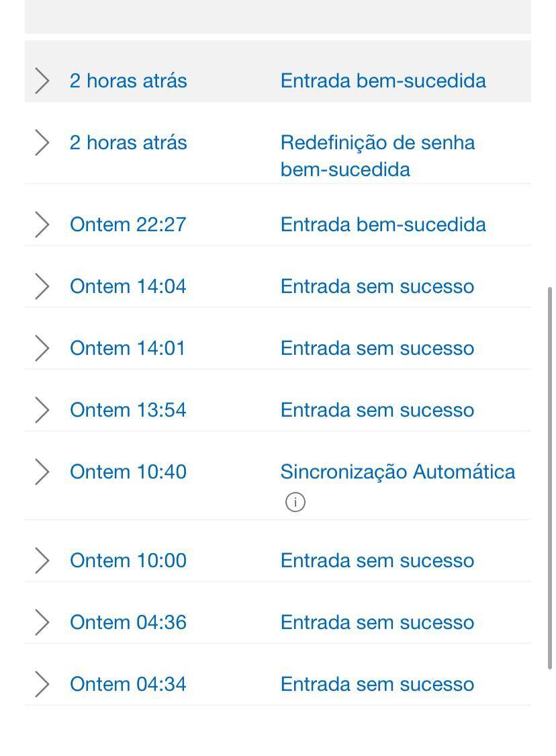Open Entrada sem sucesso at Ontem 10:00
The height and width of the screenshot is (756, 556).
point(377,560)
